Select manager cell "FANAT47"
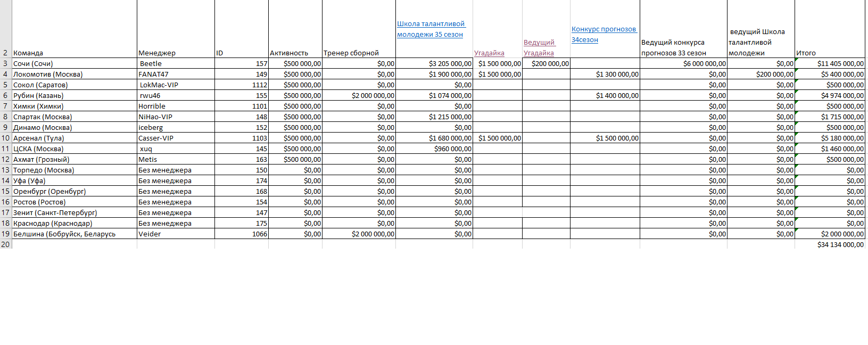The image size is (868, 345). 153,74
